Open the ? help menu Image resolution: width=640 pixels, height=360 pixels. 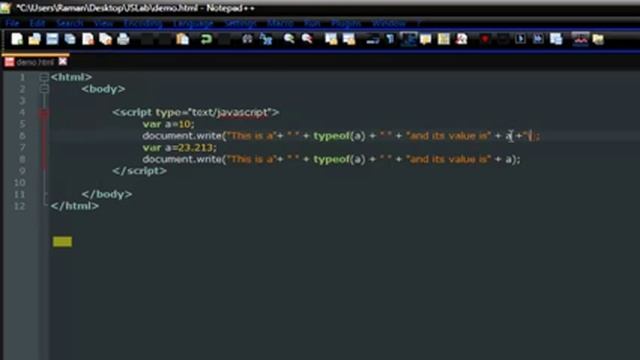tap(419, 23)
